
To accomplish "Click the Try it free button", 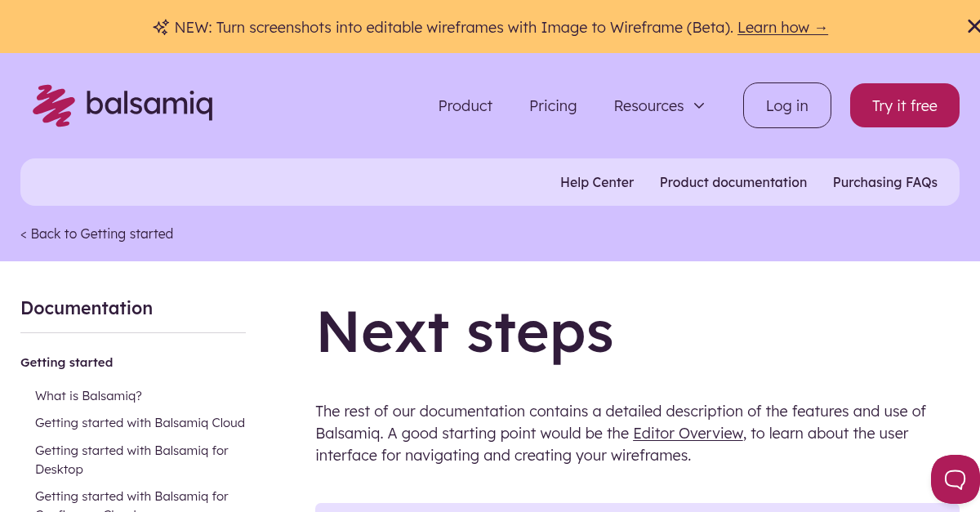I will coord(904,105).
